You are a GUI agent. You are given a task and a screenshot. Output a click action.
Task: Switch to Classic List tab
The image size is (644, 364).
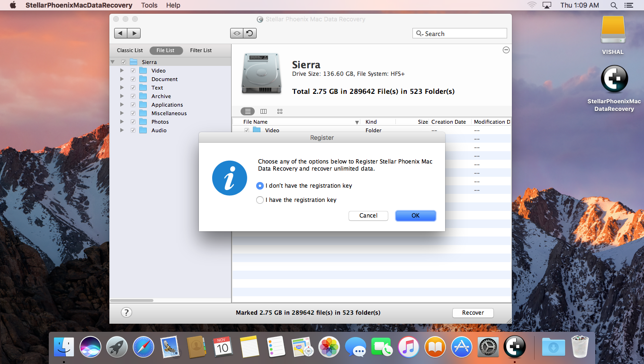[130, 50]
